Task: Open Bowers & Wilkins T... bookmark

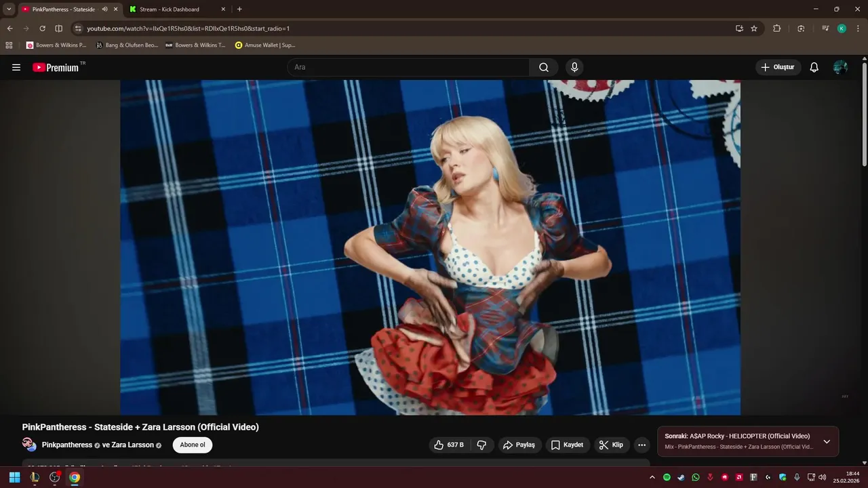Action: 195,45
